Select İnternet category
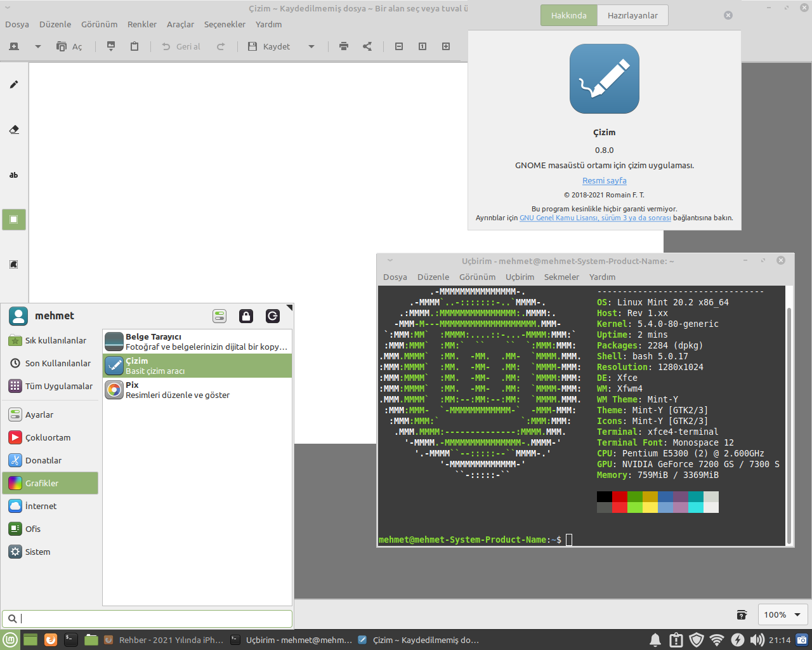This screenshot has width=812, height=650. click(x=50, y=506)
